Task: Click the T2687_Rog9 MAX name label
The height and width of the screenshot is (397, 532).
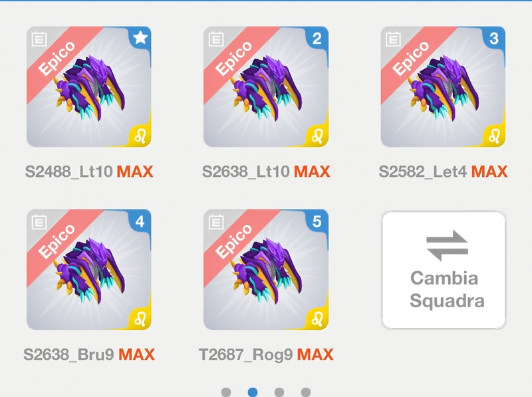Action: (266, 354)
